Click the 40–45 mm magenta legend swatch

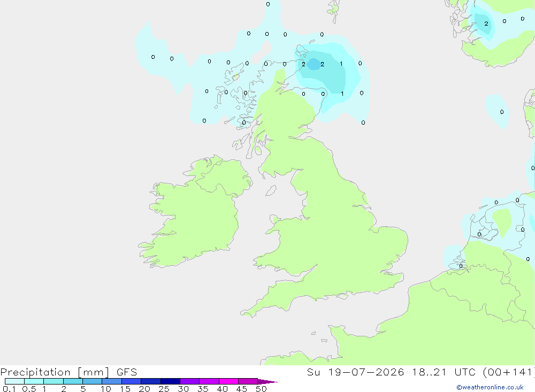click(228, 381)
